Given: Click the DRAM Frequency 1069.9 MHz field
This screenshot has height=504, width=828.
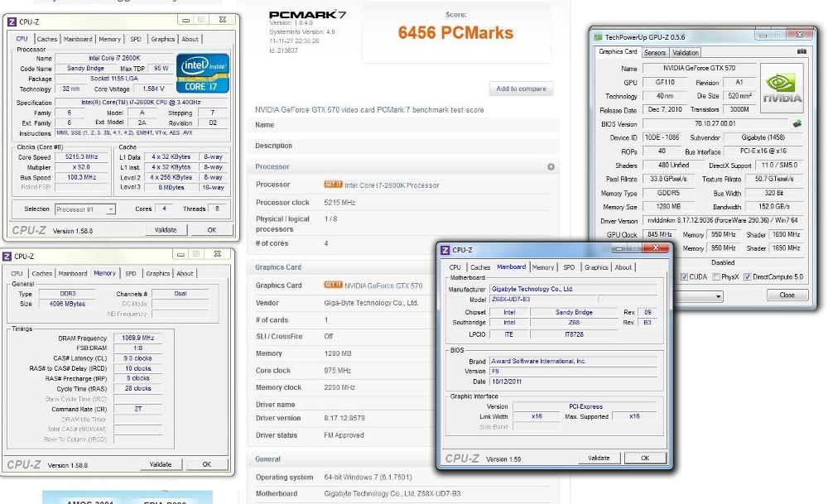Looking at the screenshot, I should pos(137,338).
